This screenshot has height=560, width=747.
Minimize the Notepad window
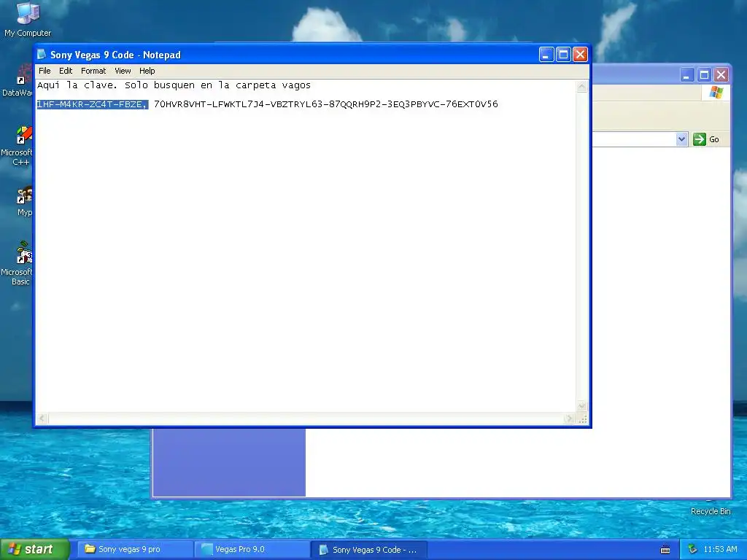[546, 55]
